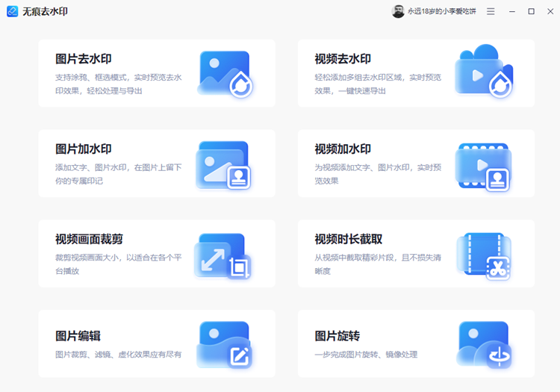The width and height of the screenshot is (560, 392).
Task: Open the 视频去水印 title
Action: point(343,59)
